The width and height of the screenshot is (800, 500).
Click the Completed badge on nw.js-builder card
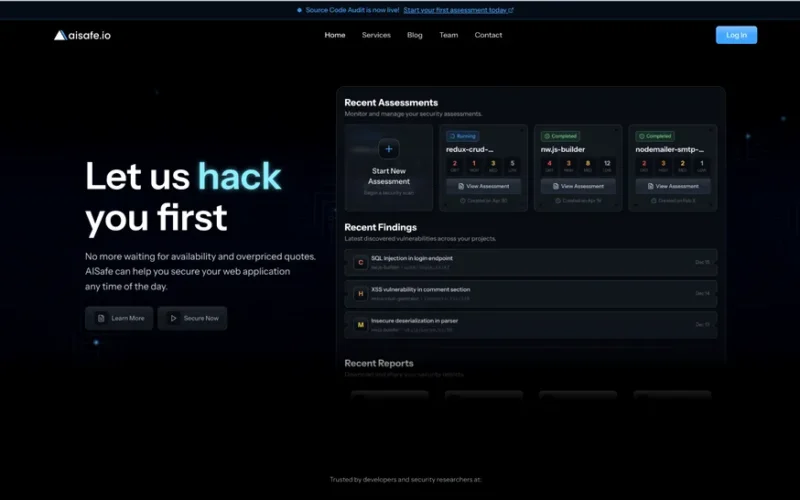pos(559,136)
